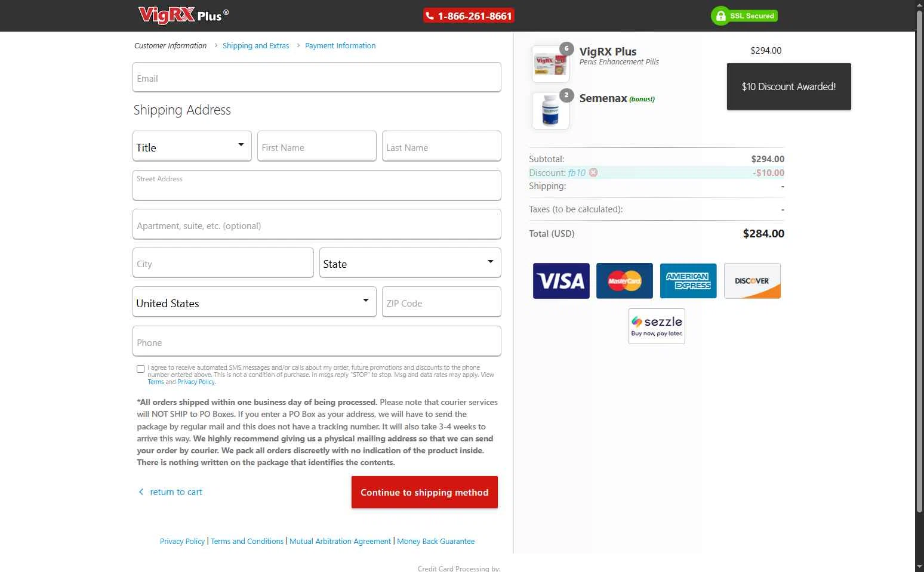Click the Shipping Address heading
This screenshot has height=572, width=924.
[182, 110]
